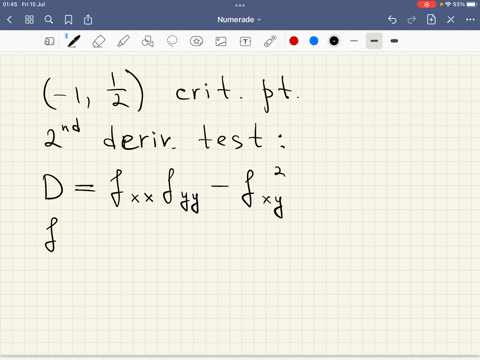The image size is (480, 360).
Task: Select the Text box tool
Action: pyautogui.click(x=245, y=41)
